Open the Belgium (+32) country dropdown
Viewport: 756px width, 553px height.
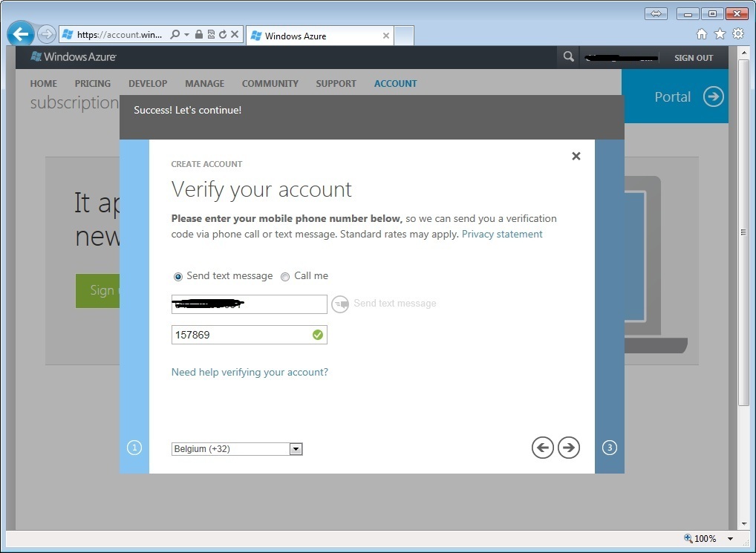pos(296,449)
